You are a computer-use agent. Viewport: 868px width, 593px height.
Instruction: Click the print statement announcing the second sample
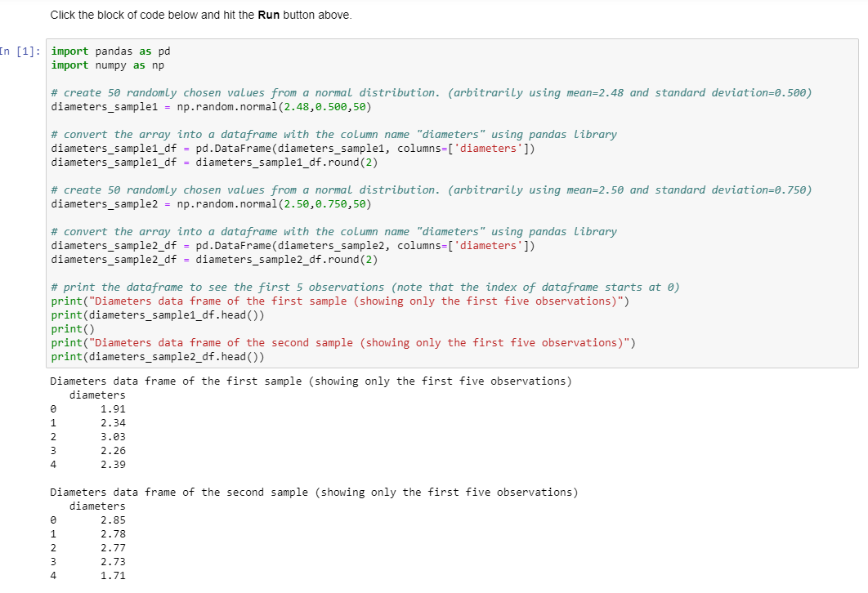(x=286, y=342)
